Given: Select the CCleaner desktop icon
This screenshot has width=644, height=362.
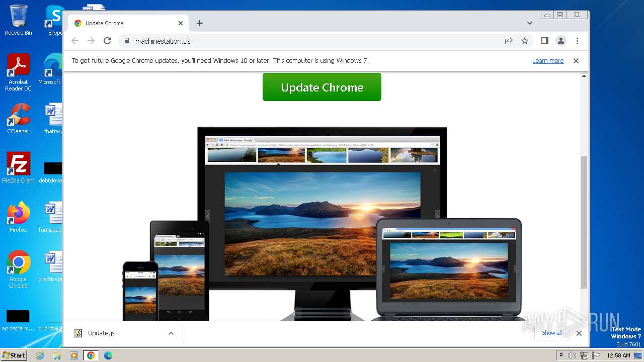Looking at the screenshot, I should (x=18, y=119).
